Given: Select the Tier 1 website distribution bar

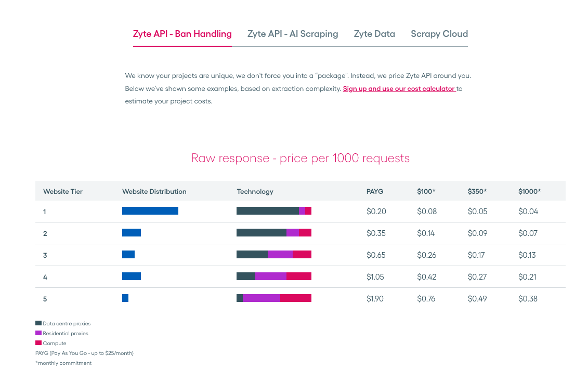Looking at the screenshot, I should coord(150,210).
